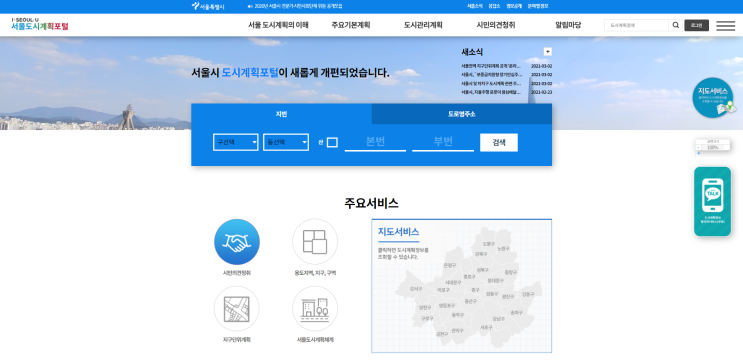Image resolution: width=743 pixels, height=364 pixels.
Task: Switch to the 도로명주소 tab
Action: point(462,114)
